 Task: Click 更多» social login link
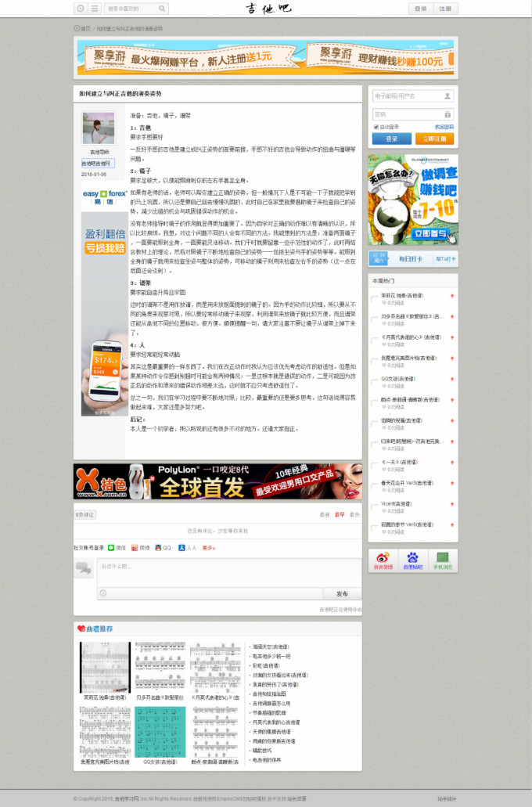tap(208, 548)
